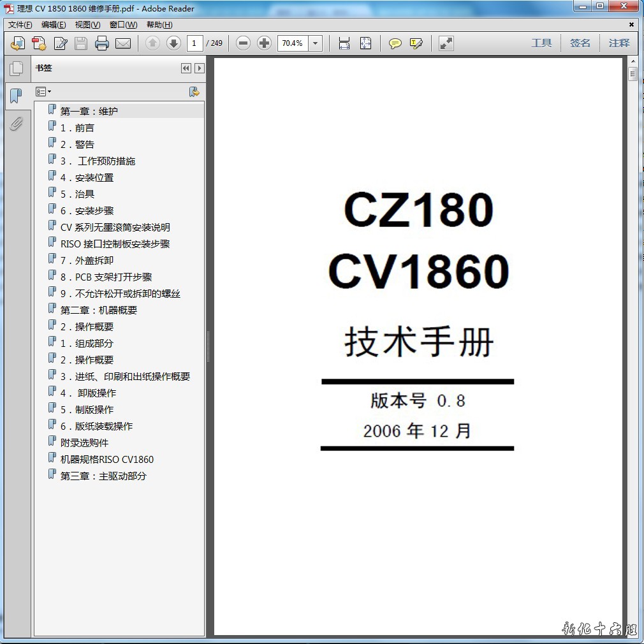This screenshot has width=644, height=644.
Task: Open the zoom level dropdown
Action: click(x=315, y=43)
